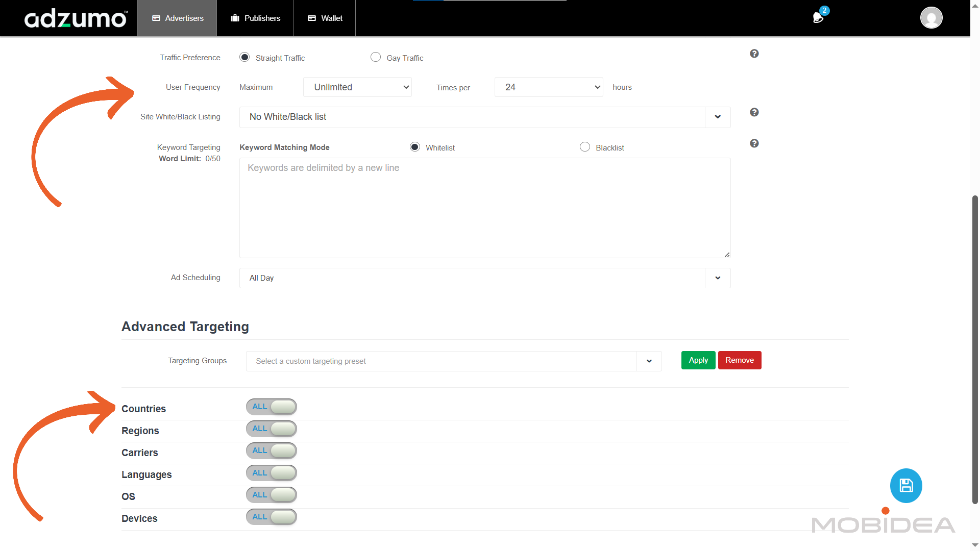This screenshot has width=980, height=551.
Task: Open the user profile avatar
Action: pos(931,18)
